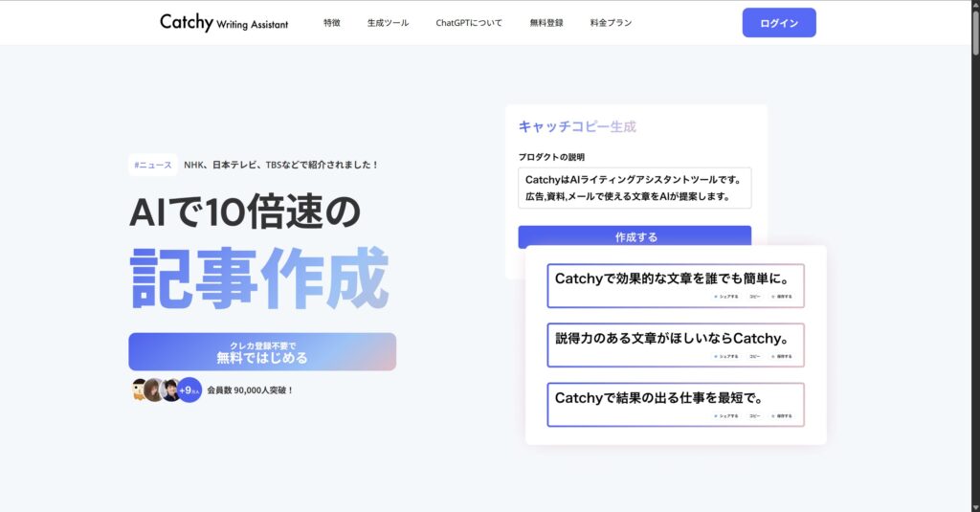This screenshot has height=512, width=980.
Task: Copy the '説得力のある文章がほしいならCatchy' result
Action: [x=755, y=356]
